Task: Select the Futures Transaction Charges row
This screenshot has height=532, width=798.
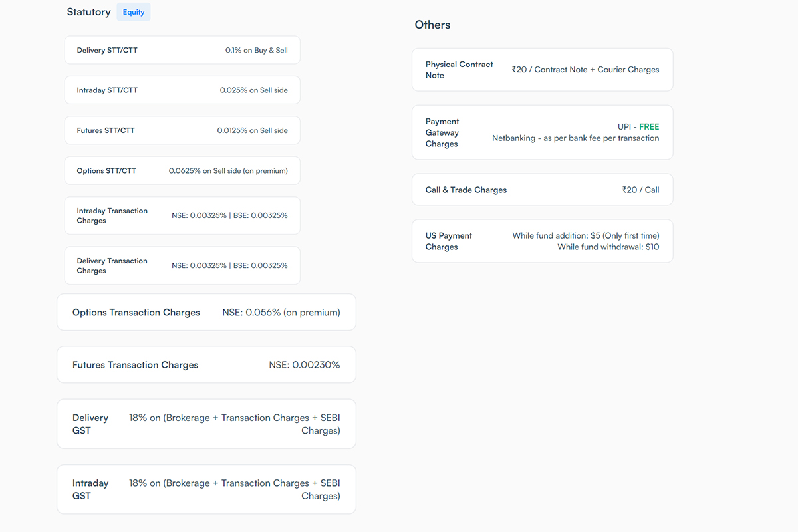Action: coord(205,364)
